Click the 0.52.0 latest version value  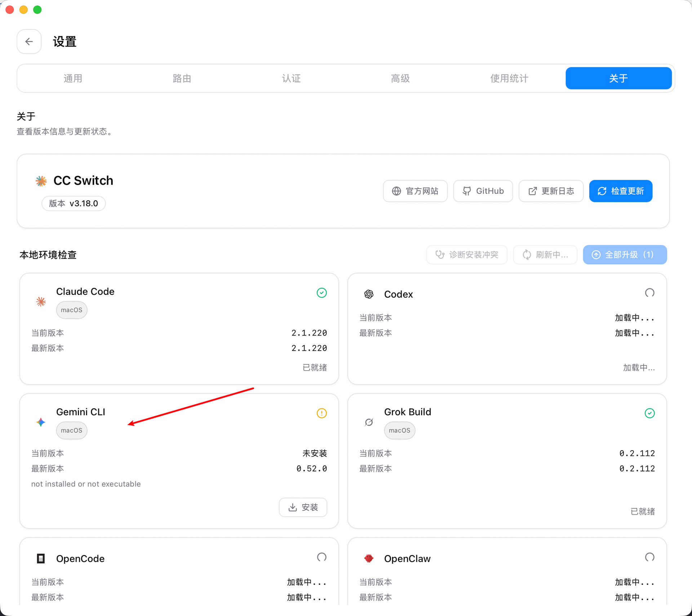[x=311, y=469]
